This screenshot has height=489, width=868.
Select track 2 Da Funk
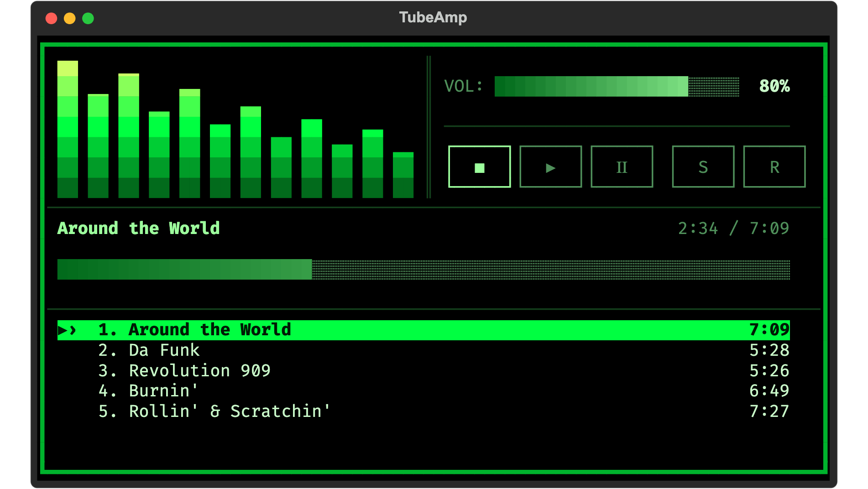click(x=424, y=350)
